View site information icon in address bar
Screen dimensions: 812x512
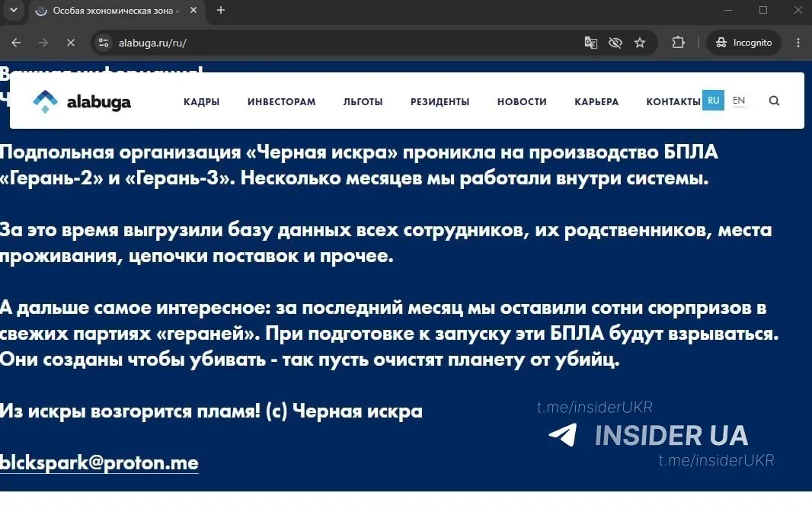click(104, 43)
